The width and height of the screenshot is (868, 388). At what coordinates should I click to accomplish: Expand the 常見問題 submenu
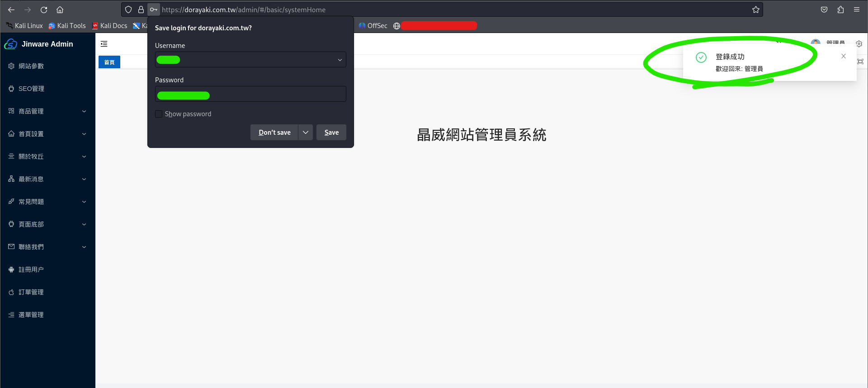(47, 202)
